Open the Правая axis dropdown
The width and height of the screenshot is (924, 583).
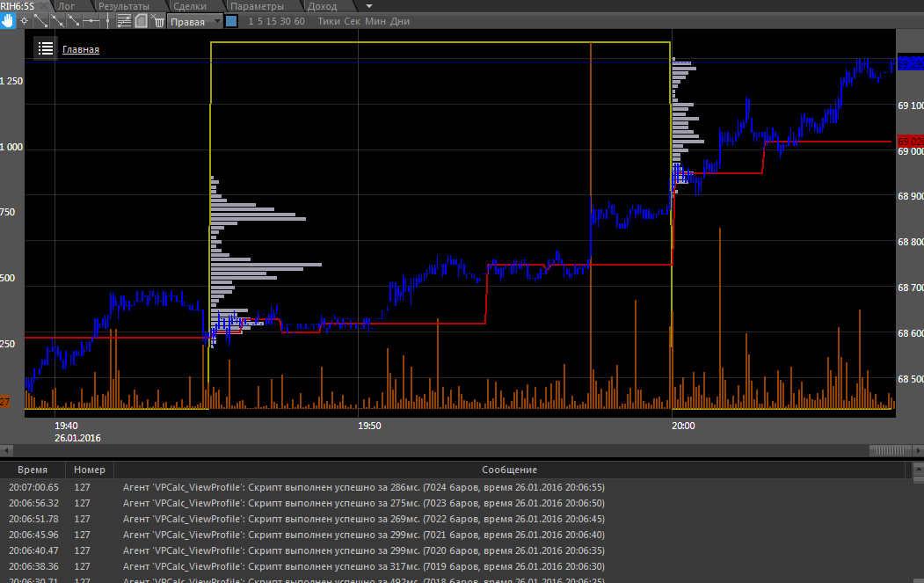[x=194, y=21]
